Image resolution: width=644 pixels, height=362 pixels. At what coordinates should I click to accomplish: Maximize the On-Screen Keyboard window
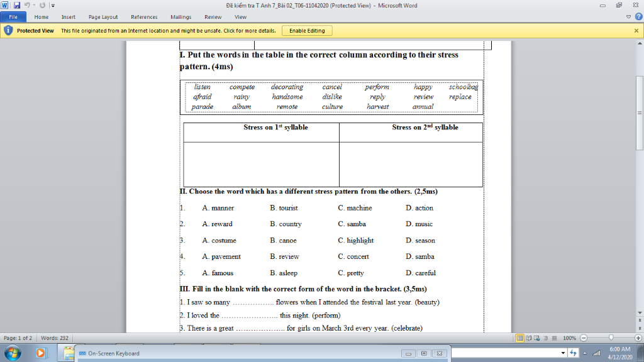tap(424, 353)
